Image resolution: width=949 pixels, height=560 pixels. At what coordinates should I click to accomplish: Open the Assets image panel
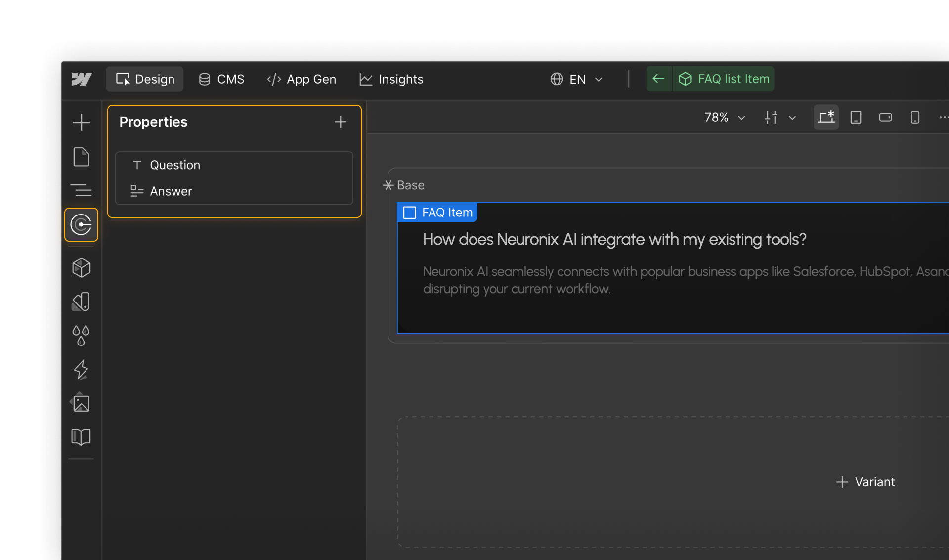click(81, 403)
